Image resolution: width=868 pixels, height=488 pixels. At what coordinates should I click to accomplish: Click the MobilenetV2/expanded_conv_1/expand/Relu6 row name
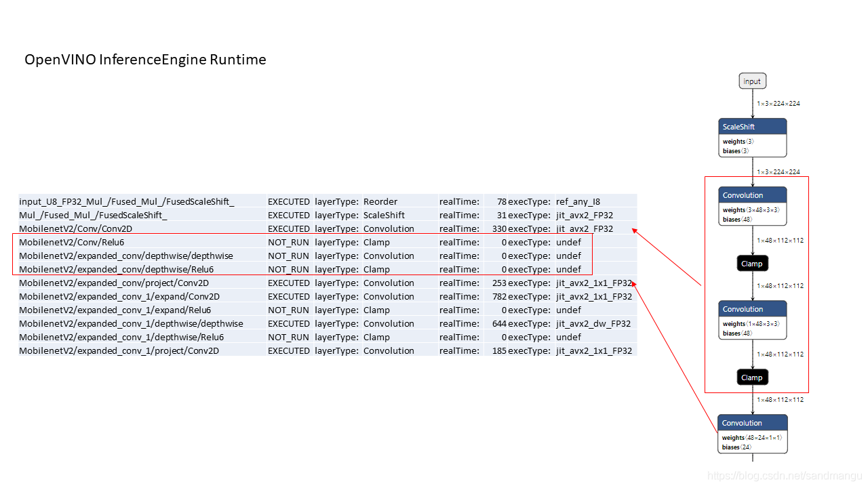tap(115, 310)
